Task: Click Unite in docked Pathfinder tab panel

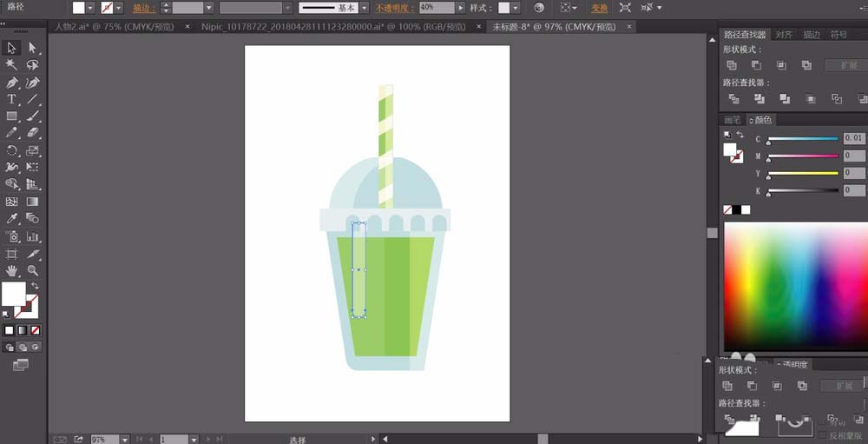Action: [731, 65]
